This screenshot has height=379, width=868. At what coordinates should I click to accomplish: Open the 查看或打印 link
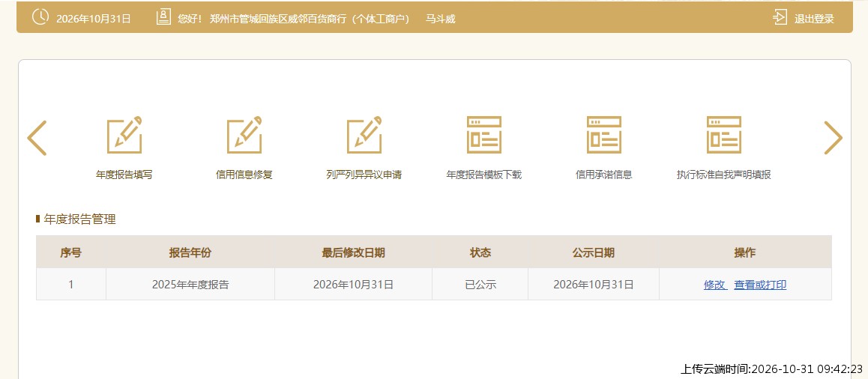pos(760,285)
